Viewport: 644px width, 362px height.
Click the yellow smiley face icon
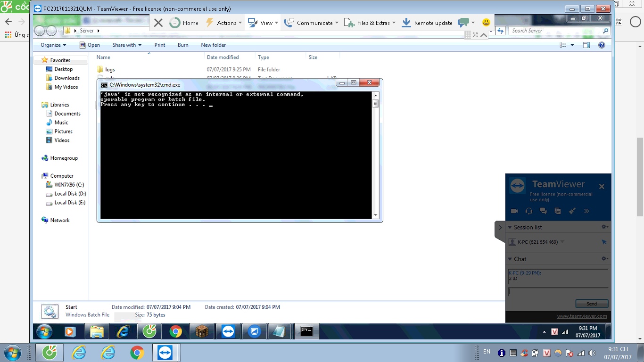click(x=486, y=22)
